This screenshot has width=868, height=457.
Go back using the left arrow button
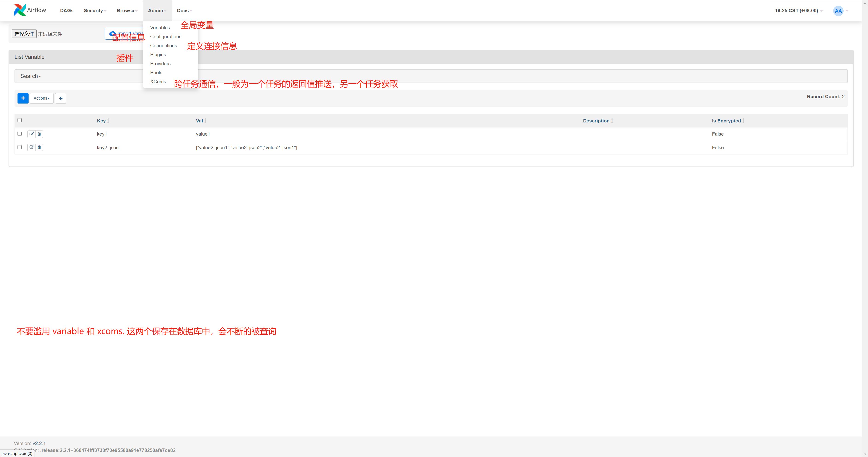coord(61,98)
